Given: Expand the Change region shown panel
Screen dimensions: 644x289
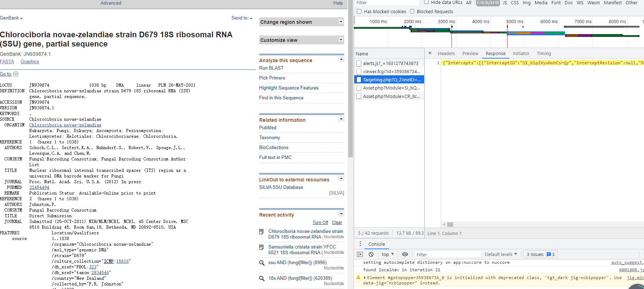Looking at the screenshot, I should click(341, 22).
